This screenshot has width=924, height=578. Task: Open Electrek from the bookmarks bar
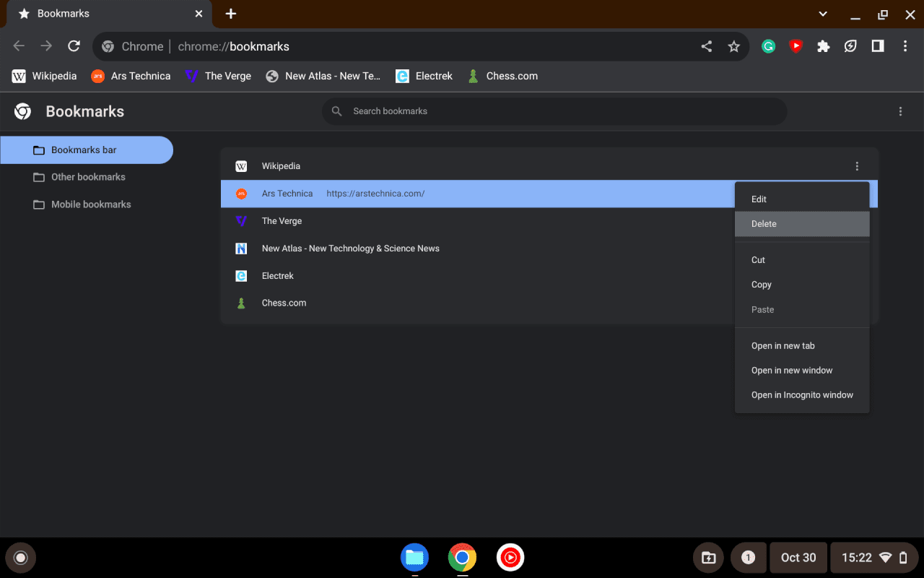(424, 76)
